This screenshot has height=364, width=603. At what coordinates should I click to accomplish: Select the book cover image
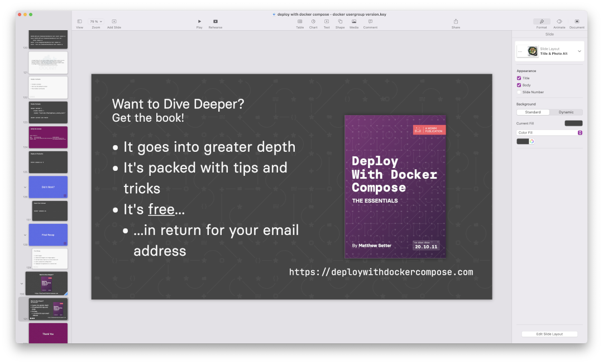[395, 186]
